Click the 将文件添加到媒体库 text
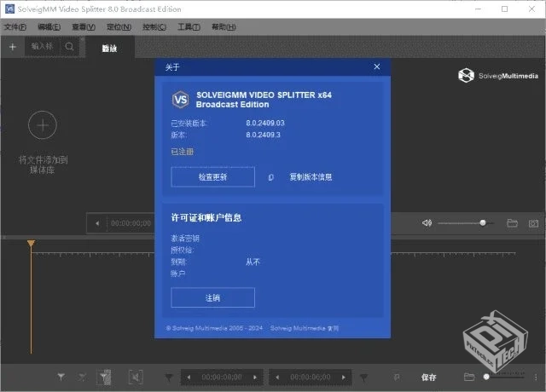 (43, 164)
